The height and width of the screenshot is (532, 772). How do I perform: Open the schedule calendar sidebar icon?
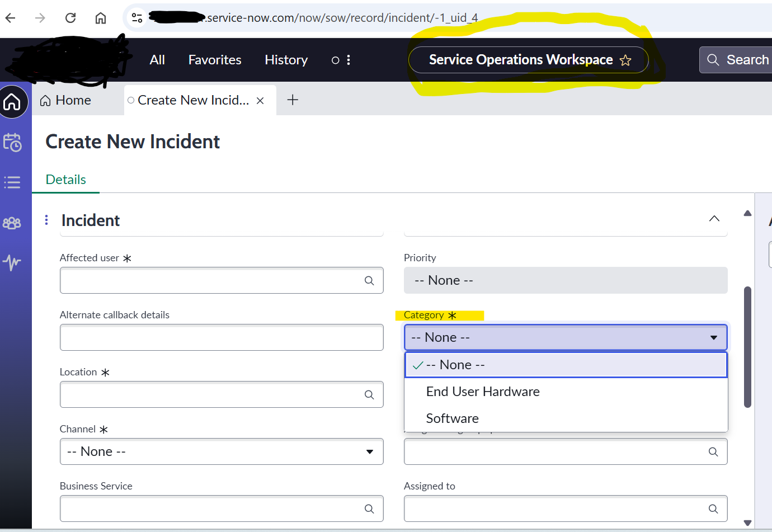click(x=12, y=143)
